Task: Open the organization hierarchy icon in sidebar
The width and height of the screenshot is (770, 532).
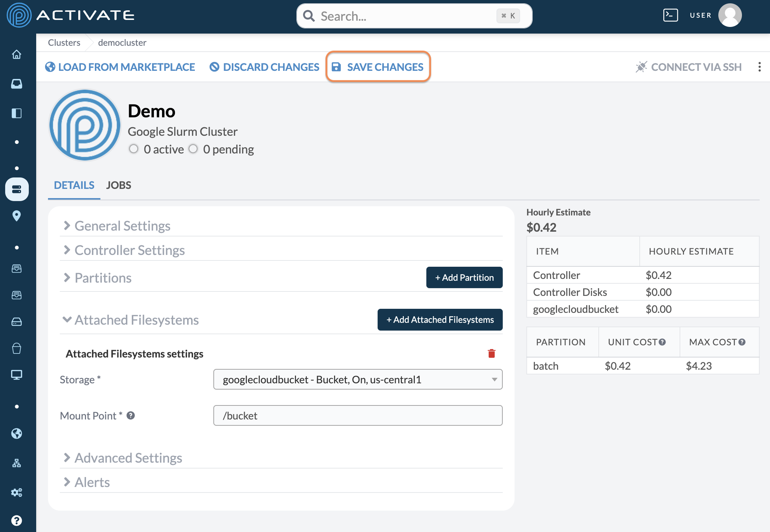Action: (x=17, y=463)
